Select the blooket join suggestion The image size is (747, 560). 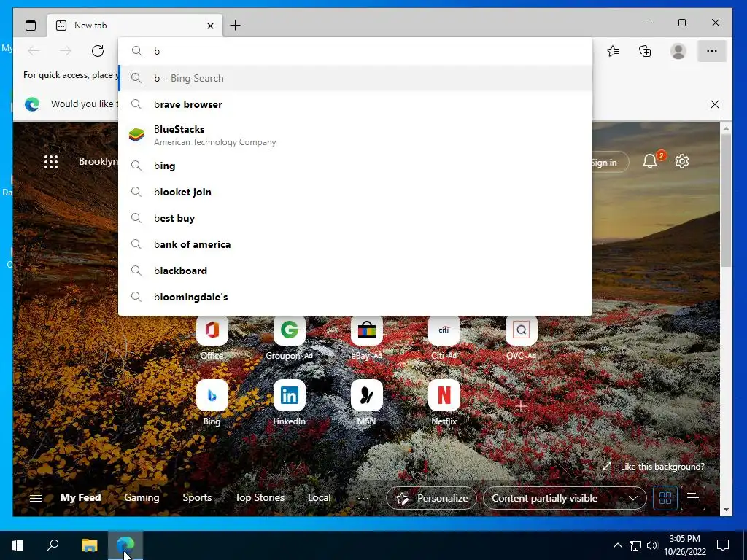coord(355,192)
